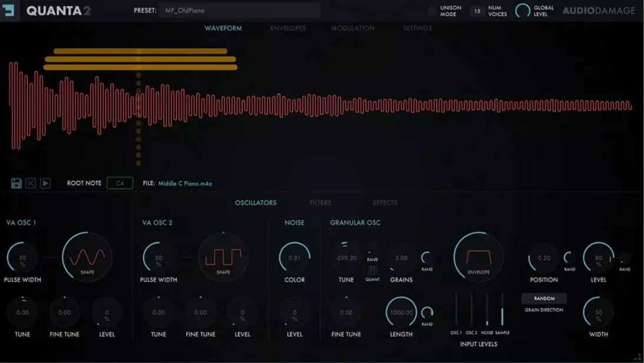Screen dimensions: 644x363
Task: Click the save sample disk icon
Action: [x=16, y=183]
